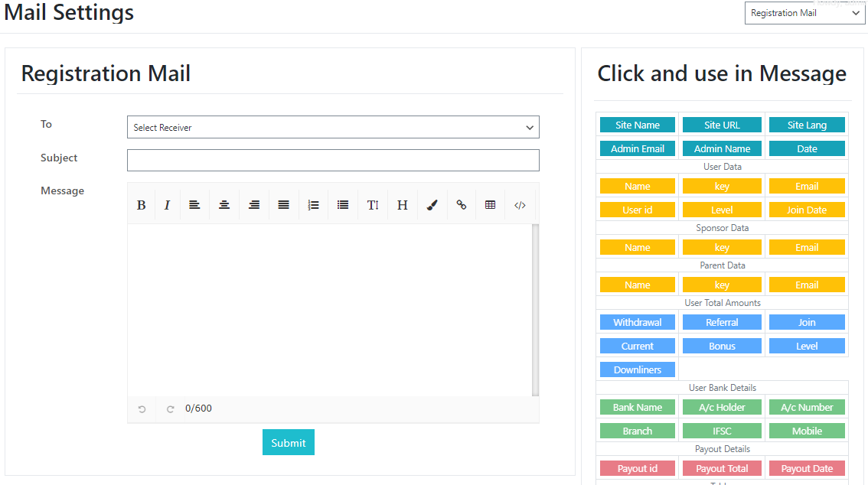Click inside the Subject input field
The height and width of the screenshot is (485, 868).
(x=333, y=160)
